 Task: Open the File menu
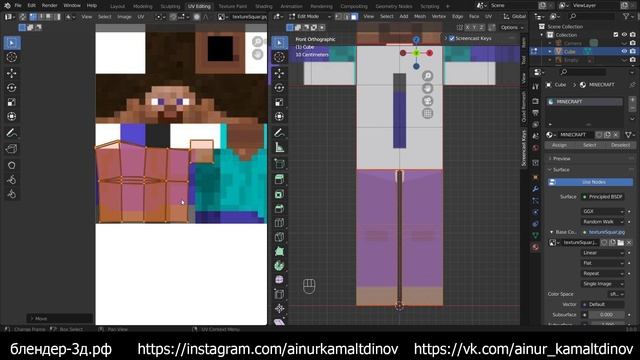tap(18, 6)
